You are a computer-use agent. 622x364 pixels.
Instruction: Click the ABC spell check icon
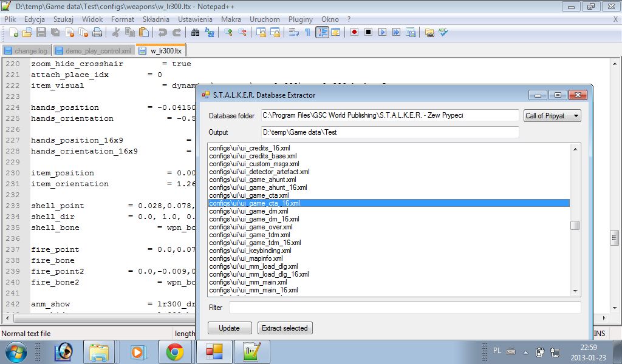coord(443,32)
